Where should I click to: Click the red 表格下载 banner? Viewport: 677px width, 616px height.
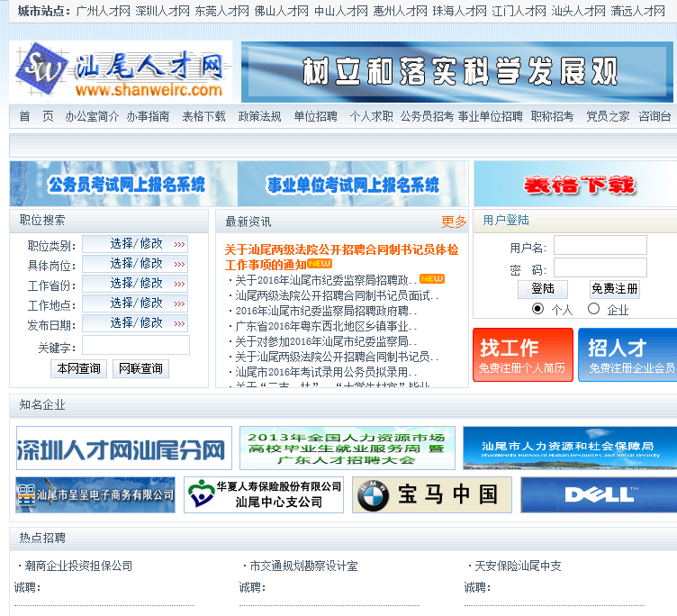[x=575, y=184]
